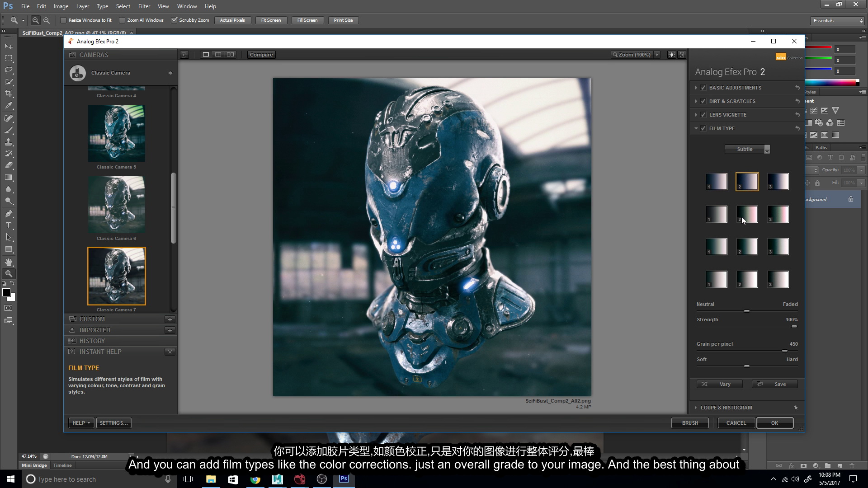This screenshot has width=868, height=488.
Task: Add a Custom preset with plus icon
Action: (170, 319)
